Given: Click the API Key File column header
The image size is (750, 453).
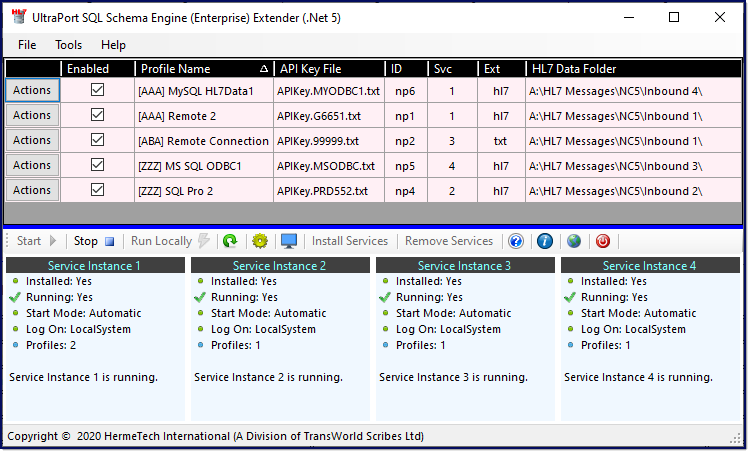Looking at the screenshot, I should click(329, 69).
